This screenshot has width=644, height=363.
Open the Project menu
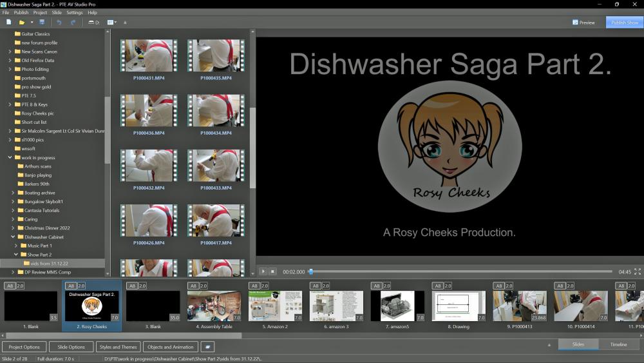[40, 13]
